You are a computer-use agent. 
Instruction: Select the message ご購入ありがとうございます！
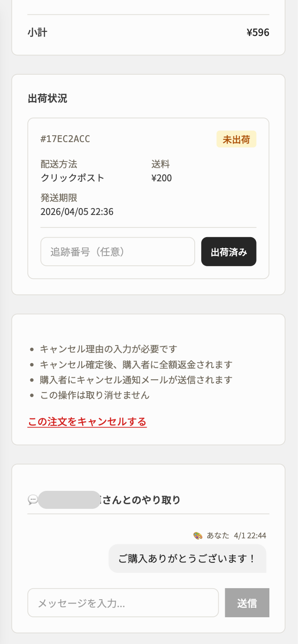[187, 558]
